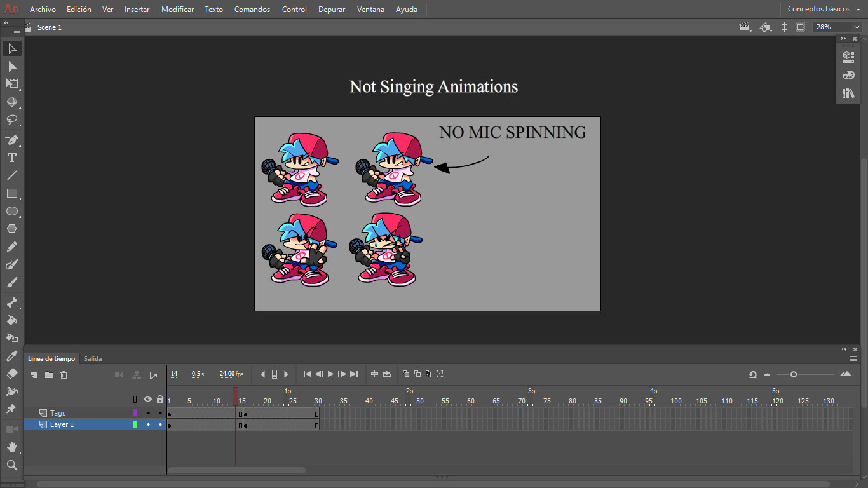Viewport: 868px width, 488px height.
Task: Create a new layer in the timeline
Action: click(x=34, y=374)
